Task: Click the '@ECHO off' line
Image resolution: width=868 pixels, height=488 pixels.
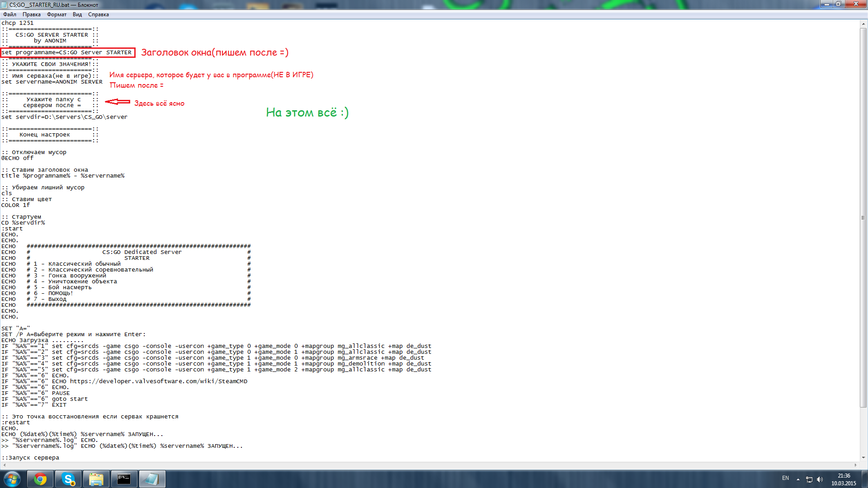Action: click(x=18, y=158)
